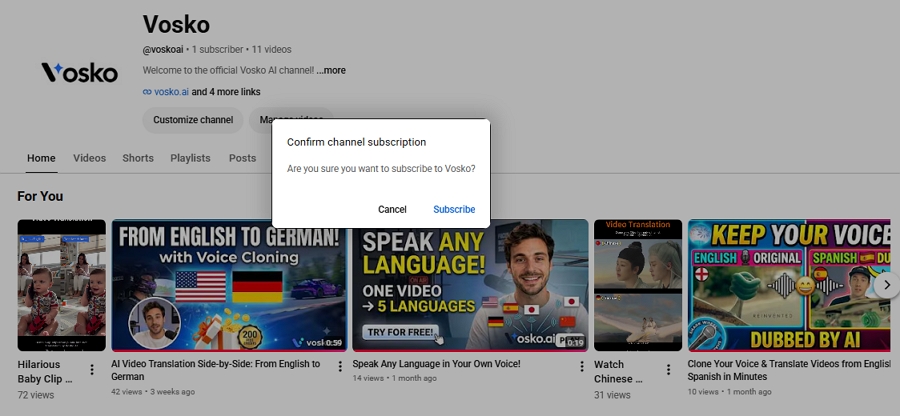Screen dimensions: 900x416
Task: Click '14 views • 1 month ago' text
Action: tap(394, 378)
